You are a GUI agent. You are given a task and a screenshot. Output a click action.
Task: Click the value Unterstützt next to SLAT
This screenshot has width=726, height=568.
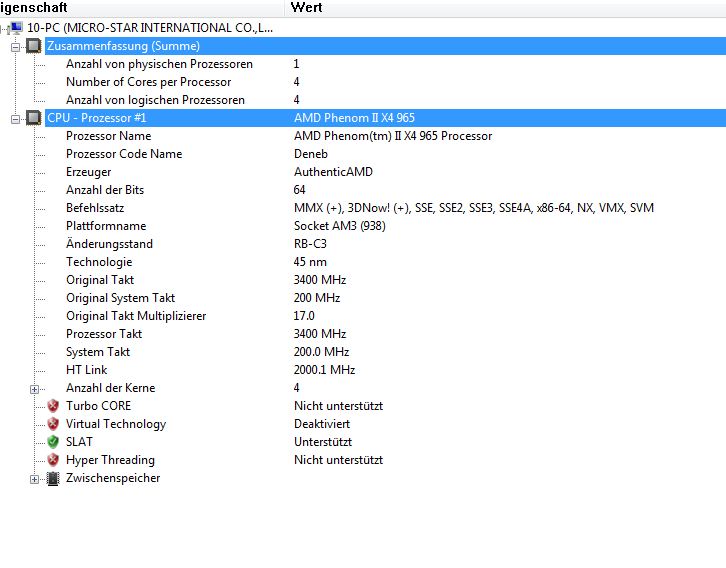click(323, 442)
